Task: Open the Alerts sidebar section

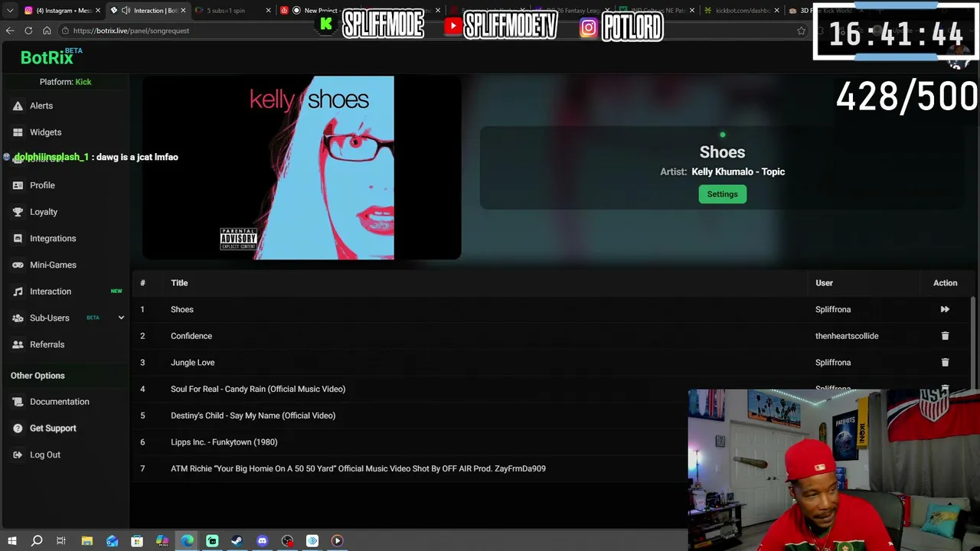Action: point(41,106)
